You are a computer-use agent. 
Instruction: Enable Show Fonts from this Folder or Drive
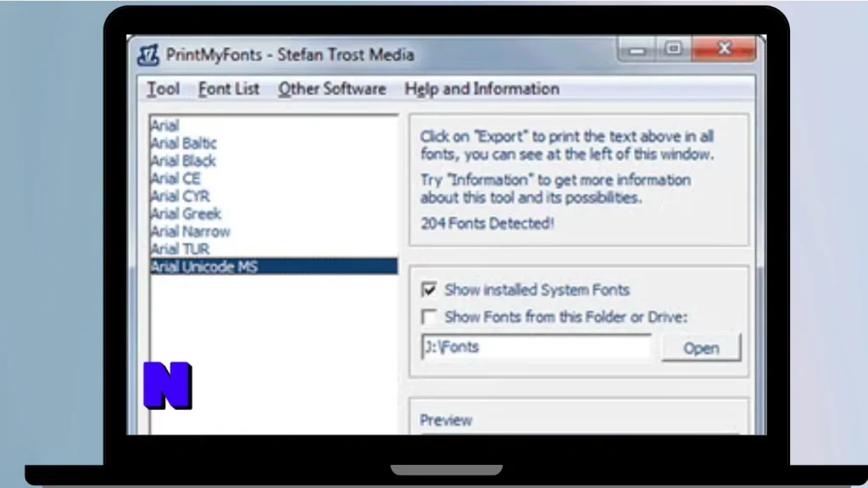tap(429, 317)
